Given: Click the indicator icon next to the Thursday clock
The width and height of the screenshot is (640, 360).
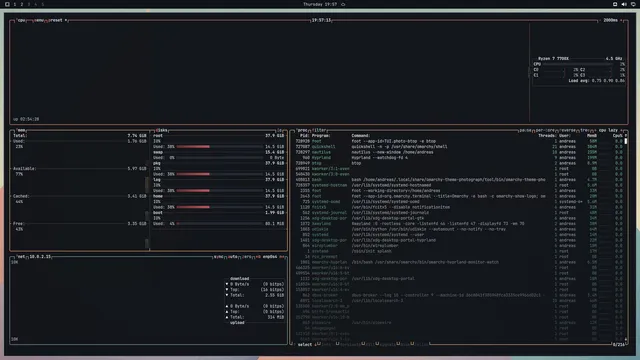Looking at the screenshot, I should (x=343, y=4).
